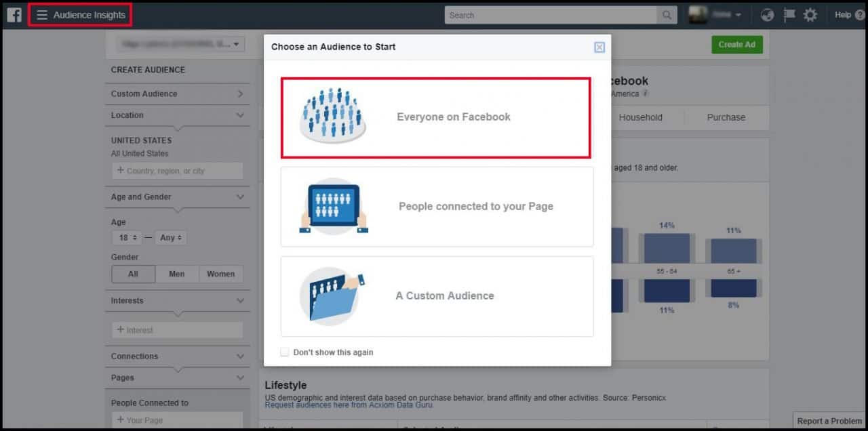The image size is (868, 431).
Task: Click the search magnifier icon
Action: coord(666,14)
